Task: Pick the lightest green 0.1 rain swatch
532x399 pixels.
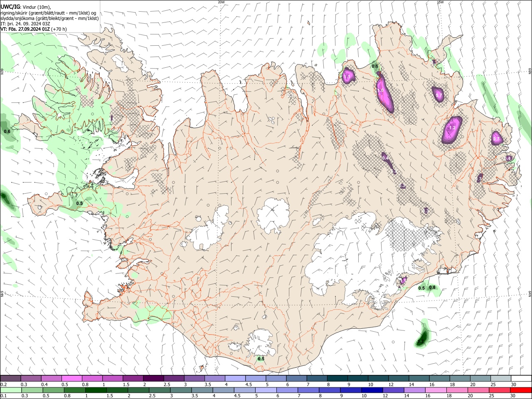Action: coord(11,390)
